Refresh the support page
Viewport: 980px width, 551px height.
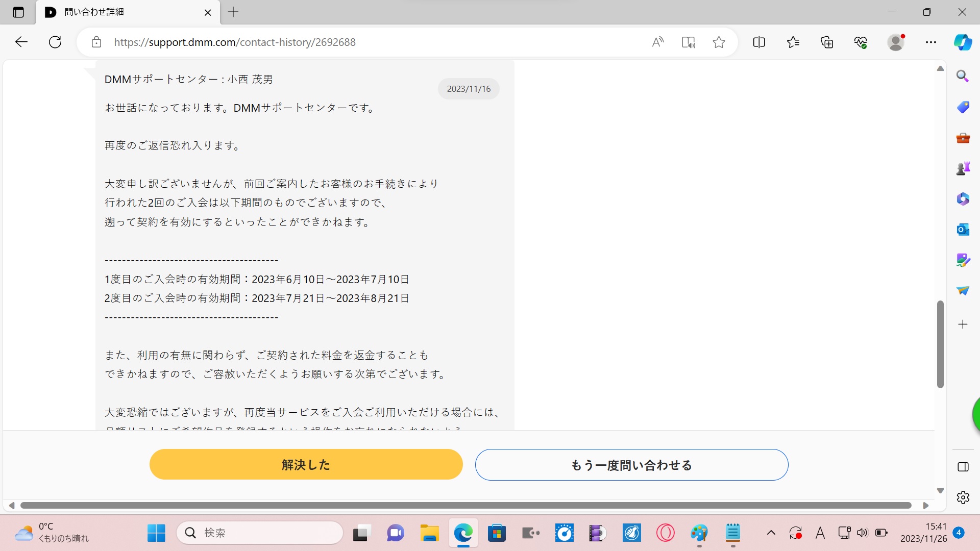(x=55, y=42)
